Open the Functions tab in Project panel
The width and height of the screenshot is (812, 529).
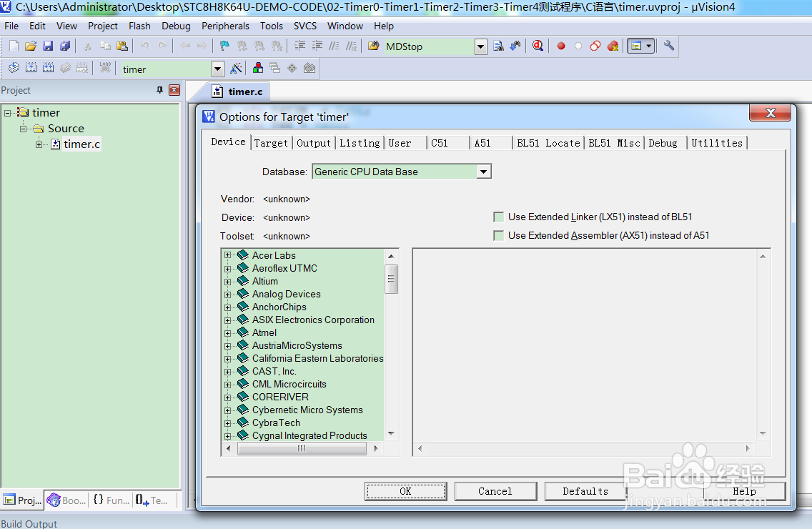click(111, 500)
